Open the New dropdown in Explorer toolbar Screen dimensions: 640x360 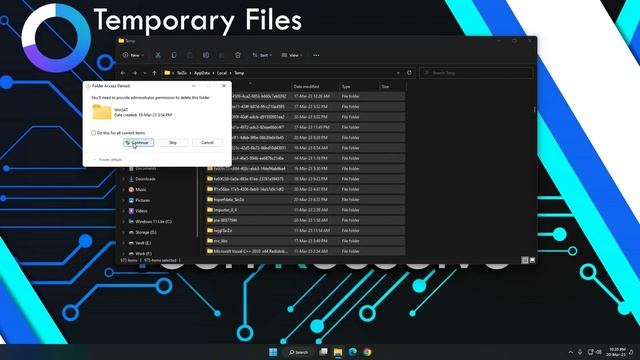point(133,55)
